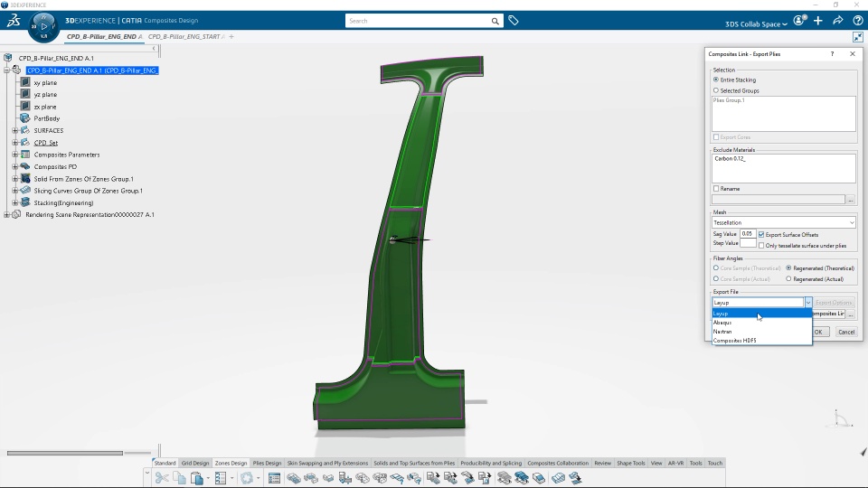
Task: Click OK in Export Plies dialog
Action: [819, 332]
